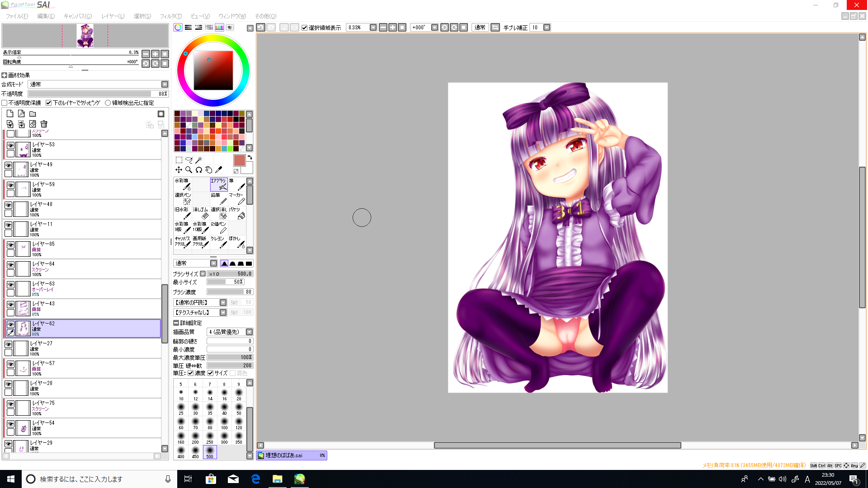Screen dimensions: 868x488
Task: Select the hand pan tool
Action: (x=208, y=170)
